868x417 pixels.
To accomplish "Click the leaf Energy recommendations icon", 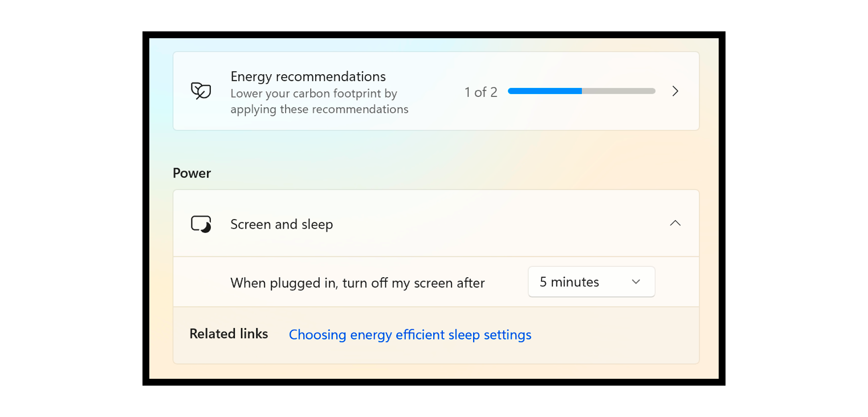I will (201, 91).
